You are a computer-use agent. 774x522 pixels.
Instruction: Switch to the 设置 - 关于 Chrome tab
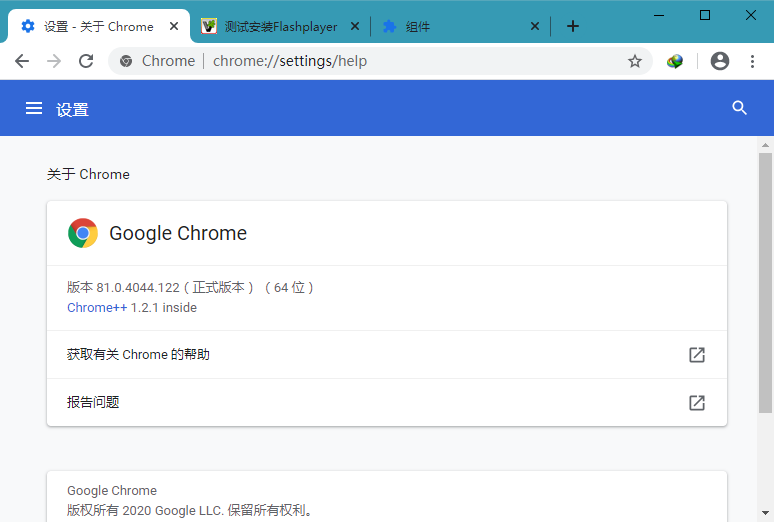tap(99, 26)
